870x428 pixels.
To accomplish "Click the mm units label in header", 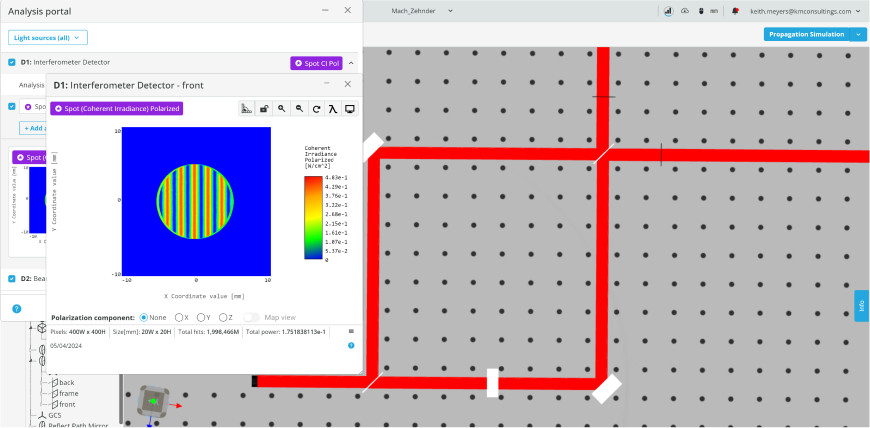I will pyautogui.click(x=714, y=11).
